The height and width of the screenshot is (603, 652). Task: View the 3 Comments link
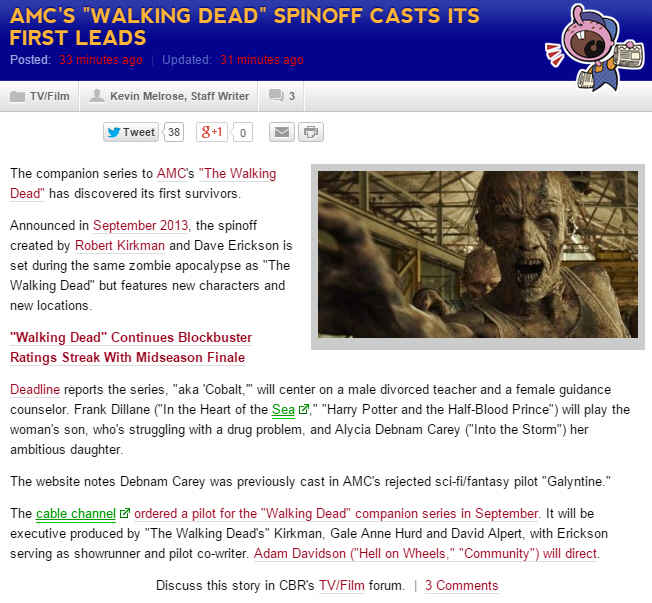click(461, 585)
